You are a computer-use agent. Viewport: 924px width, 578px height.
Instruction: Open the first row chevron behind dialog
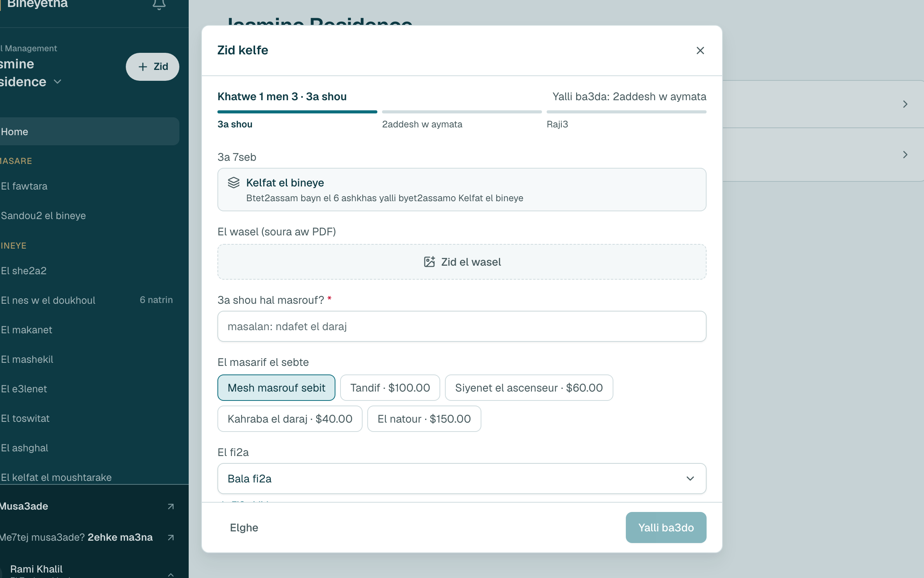point(905,104)
